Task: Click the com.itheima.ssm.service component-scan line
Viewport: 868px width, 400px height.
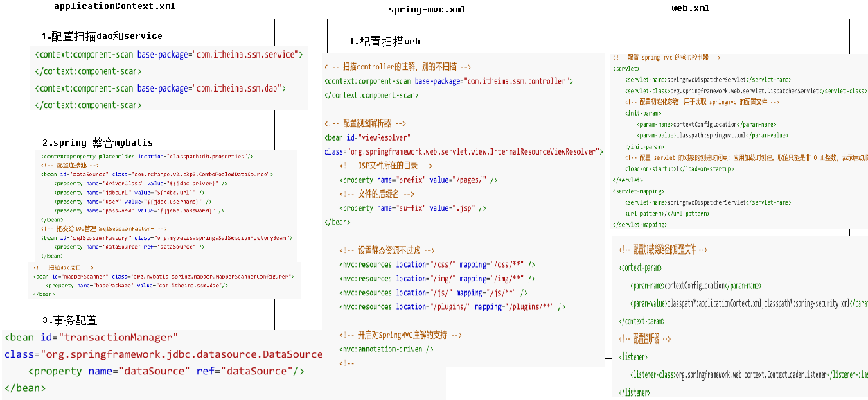Action: point(168,54)
